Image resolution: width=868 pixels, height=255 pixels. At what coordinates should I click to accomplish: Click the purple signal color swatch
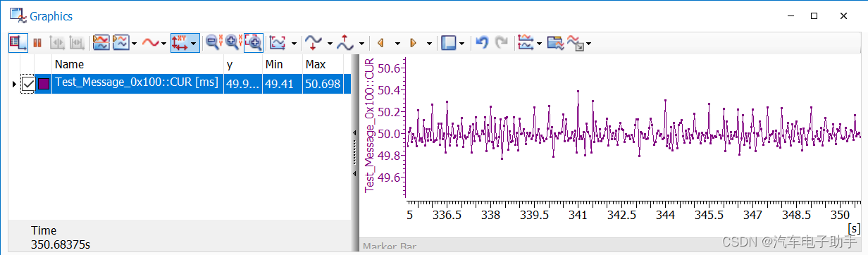click(43, 84)
